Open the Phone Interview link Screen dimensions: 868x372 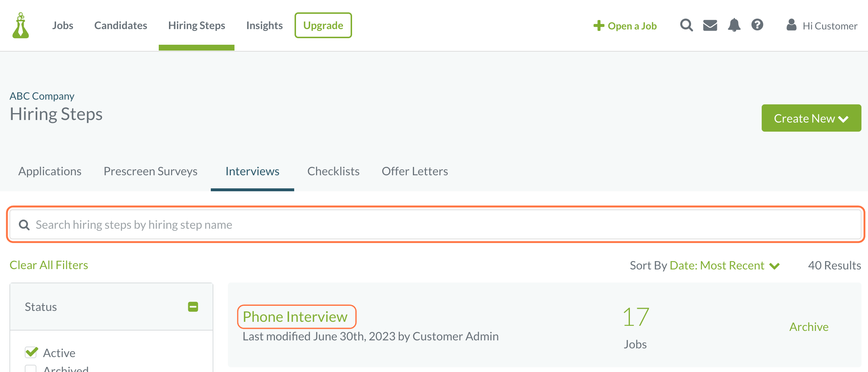[295, 317]
